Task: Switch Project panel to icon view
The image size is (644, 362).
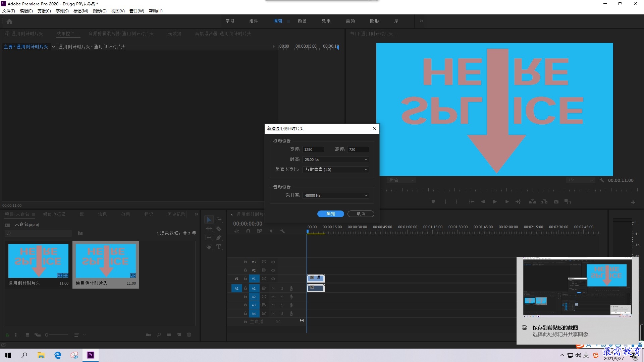Action: pyautogui.click(x=28, y=335)
